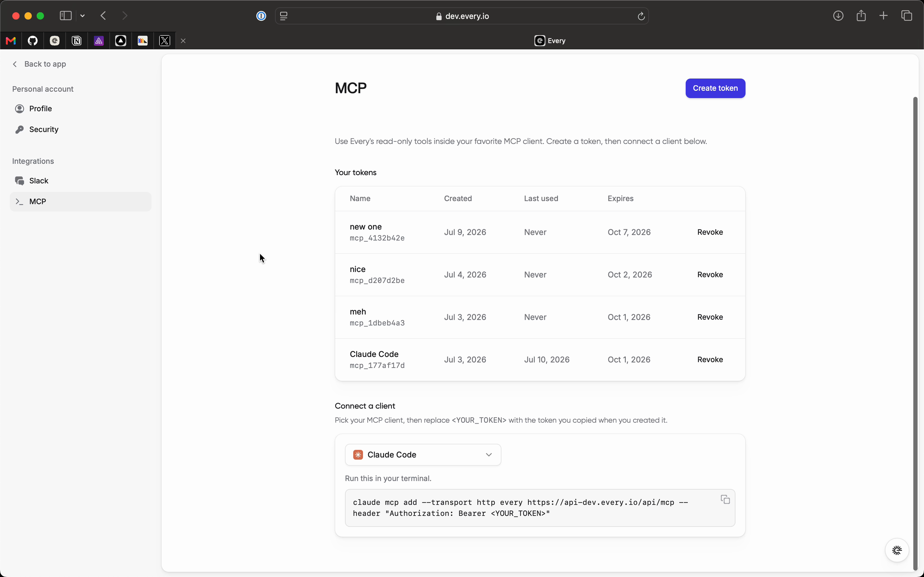Open the Slack integration page
924x577 pixels.
tap(80, 181)
